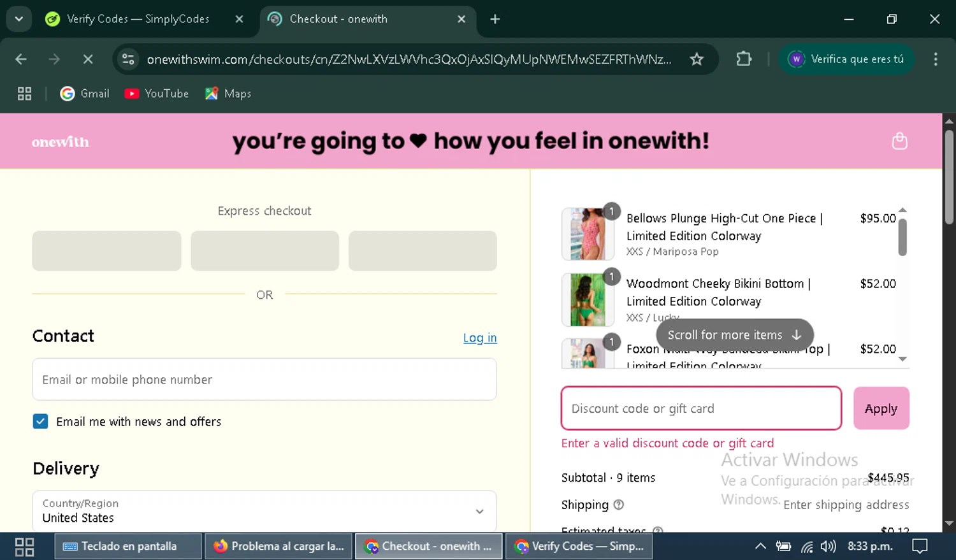Screen dimensions: 956x560
Task: Click the middle express checkout button
Action: coord(264,251)
